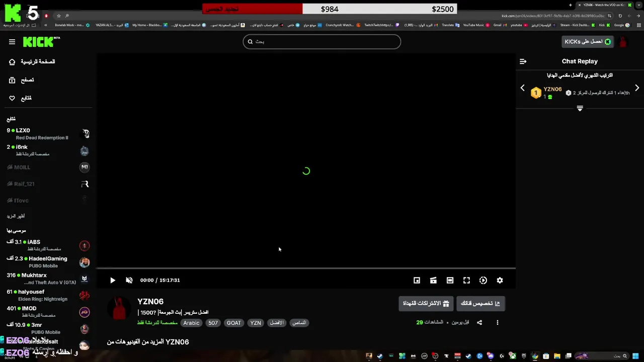Open the Kick hamburger sidebar menu
This screenshot has height=362, width=644.
coord(12,42)
